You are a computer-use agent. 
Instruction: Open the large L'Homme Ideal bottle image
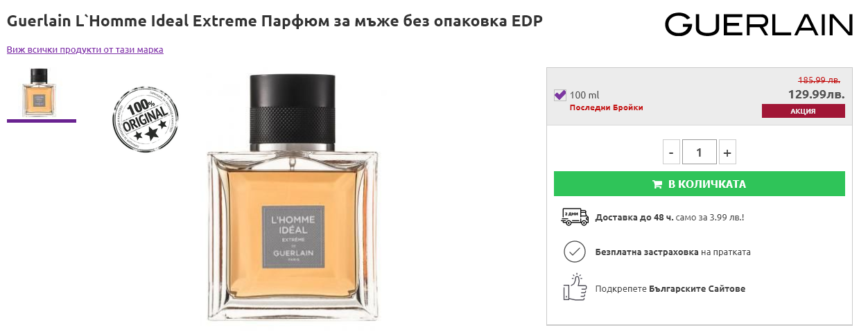click(x=293, y=195)
